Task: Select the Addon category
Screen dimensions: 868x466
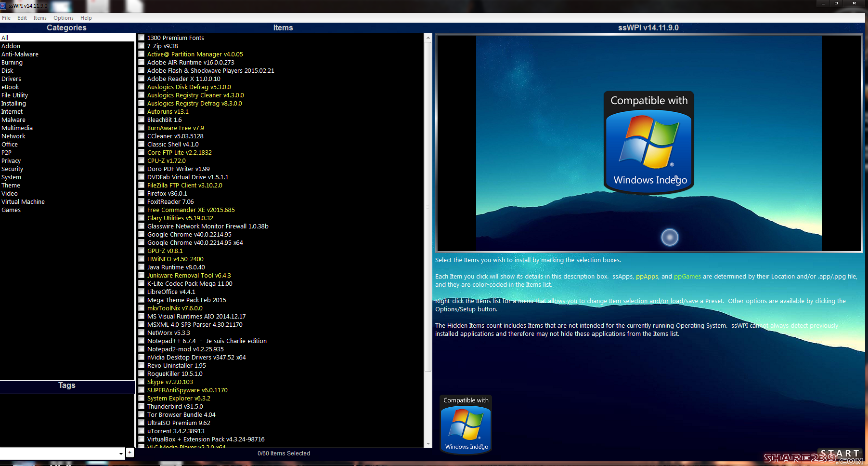Action: click(11, 46)
